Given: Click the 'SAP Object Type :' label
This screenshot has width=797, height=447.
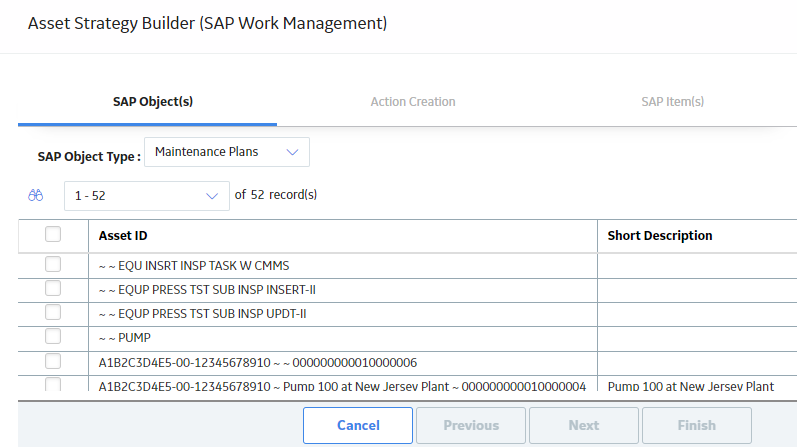Looking at the screenshot, I should [89, 157].
